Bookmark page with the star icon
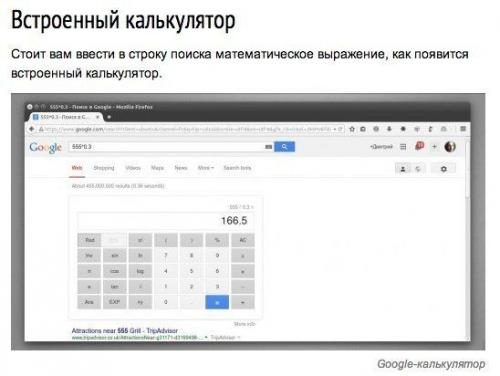The width and height of the screenshot is (500, 376). click(x=352, y=129)
